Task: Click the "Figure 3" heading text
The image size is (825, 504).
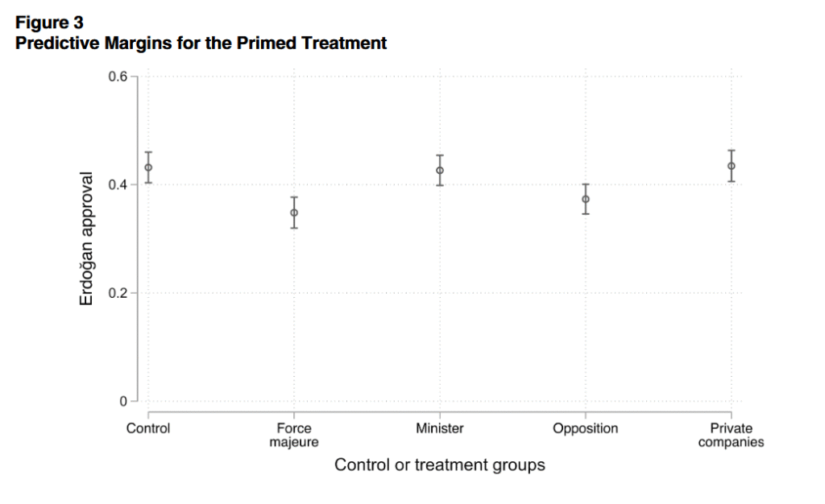Action: point(49,23)
